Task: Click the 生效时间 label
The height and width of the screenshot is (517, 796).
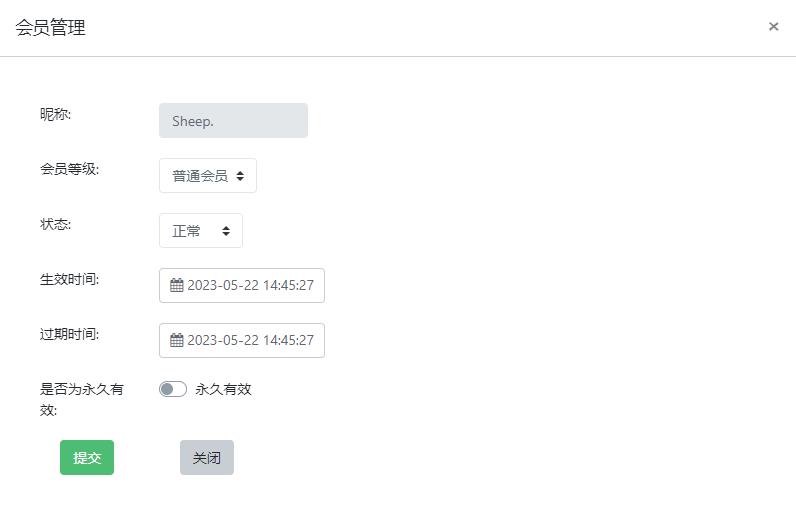Action: (69, 279)
